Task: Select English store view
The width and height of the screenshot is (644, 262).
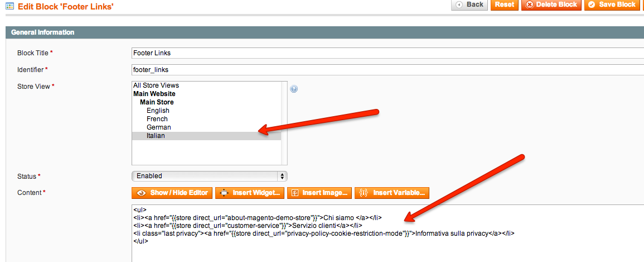Action: (x=206, y=111)
